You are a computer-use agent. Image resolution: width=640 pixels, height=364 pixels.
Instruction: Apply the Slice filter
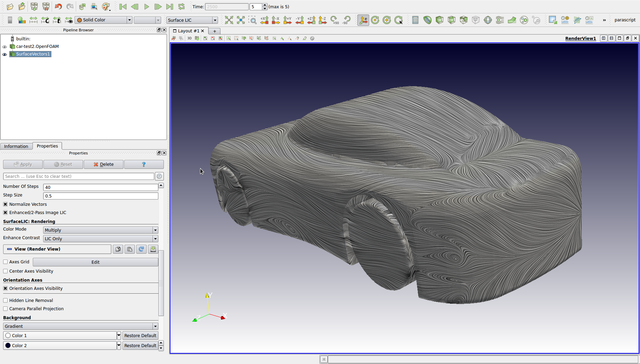coord(452,20)
